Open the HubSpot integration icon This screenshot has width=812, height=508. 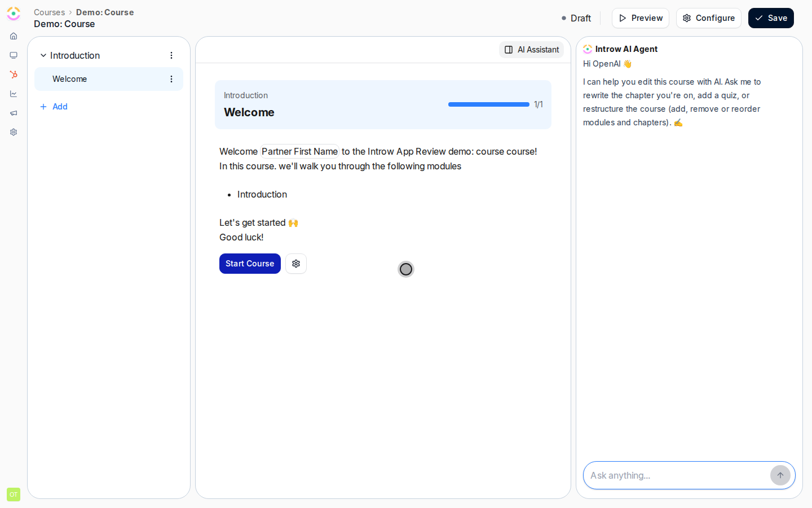click(14, 75)
